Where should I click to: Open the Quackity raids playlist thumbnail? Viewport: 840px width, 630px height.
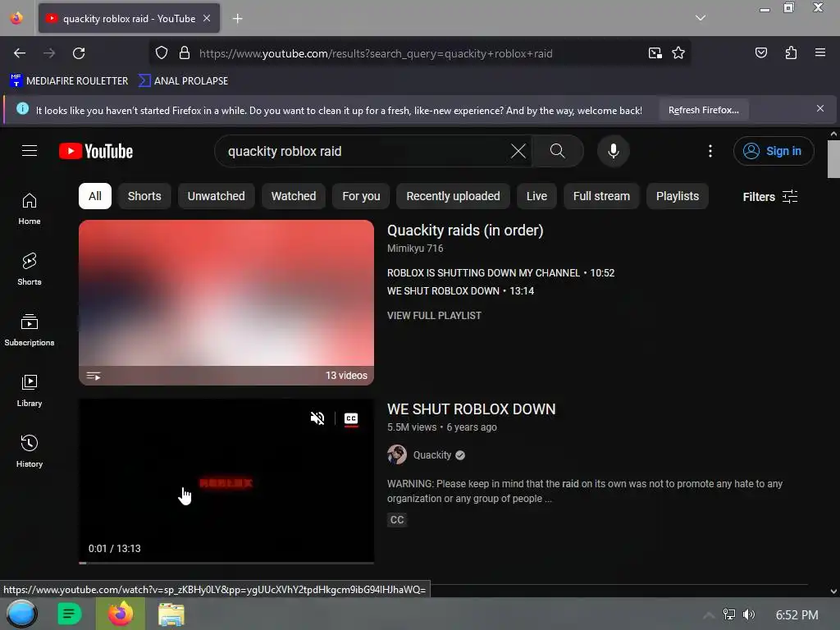(x=226, y=302)
